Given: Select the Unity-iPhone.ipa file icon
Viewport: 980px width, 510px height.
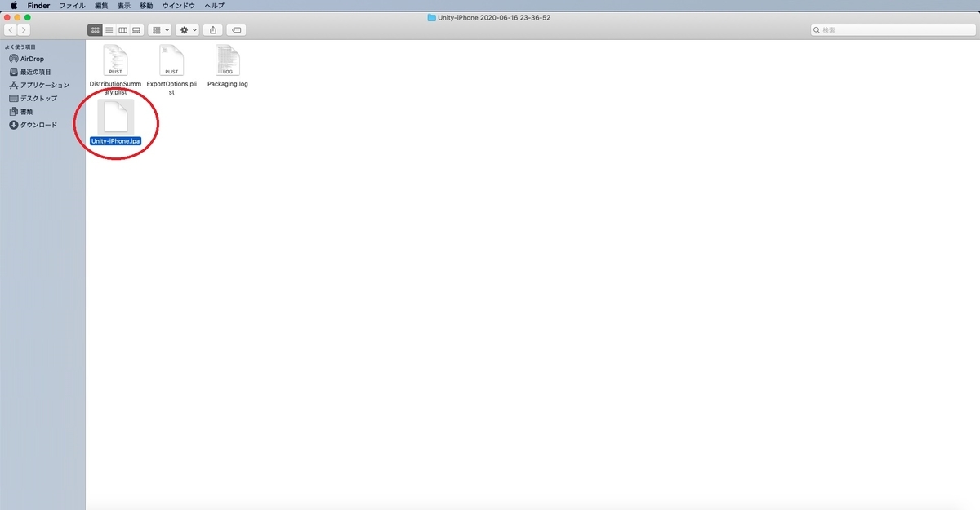Looking at the screenshot, I should pyautogui.click(x=115, y=117).
